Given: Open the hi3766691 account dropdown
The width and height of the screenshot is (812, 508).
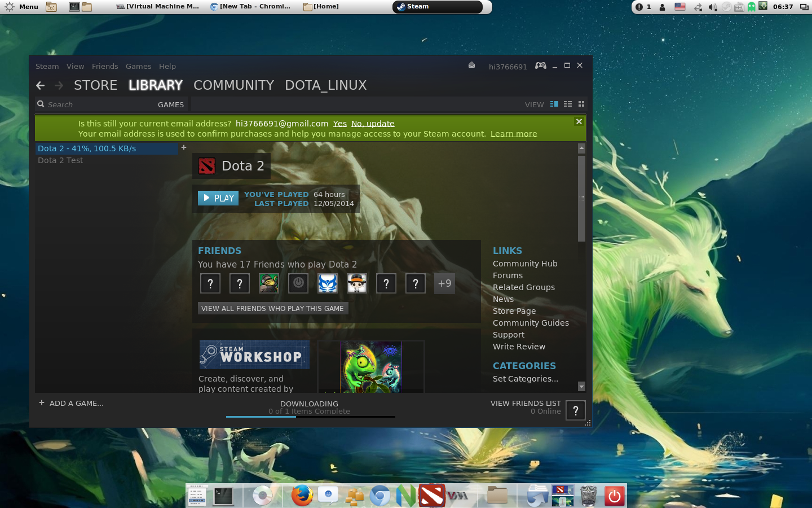Looking at the screenshot, I should click(508, 67).
